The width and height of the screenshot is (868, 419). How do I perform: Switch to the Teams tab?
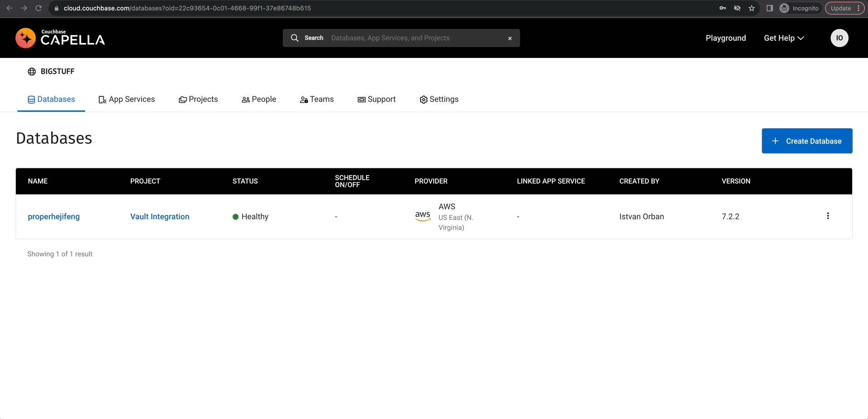tap(317, 99)
